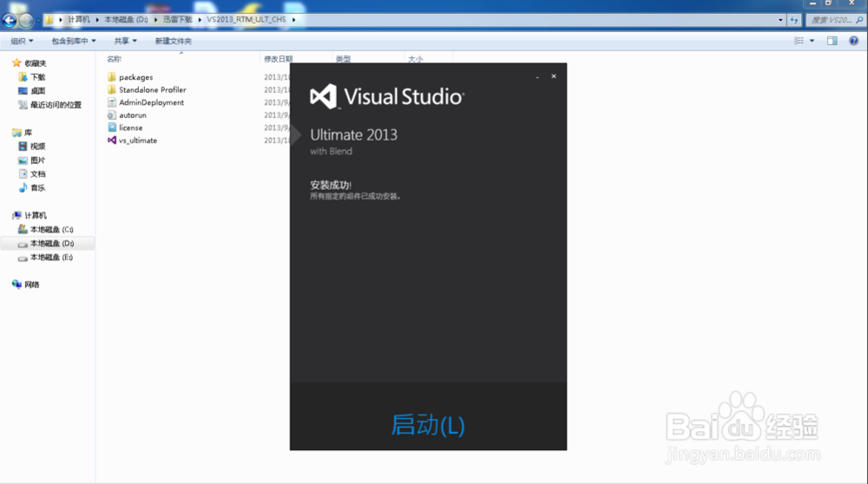Image resolution: width=868 pixels, height=484 pixels.
Task: Toggle the preview pane
Action: (832, 41)
